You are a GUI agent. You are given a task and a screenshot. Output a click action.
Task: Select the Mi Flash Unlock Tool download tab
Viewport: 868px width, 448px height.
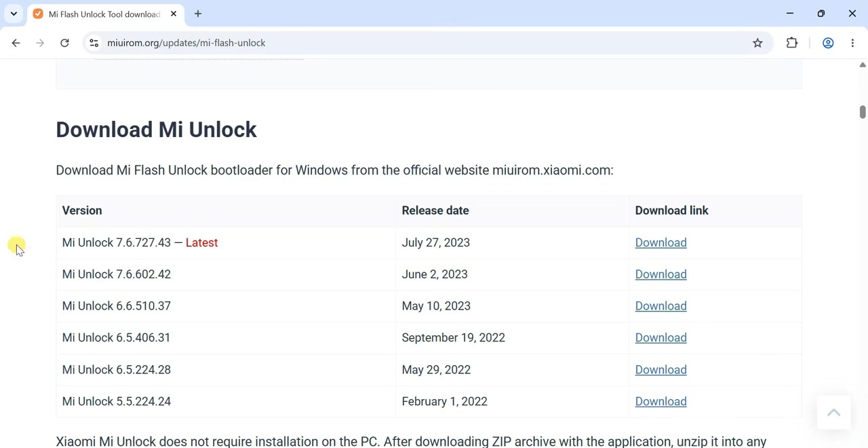coord(104,14)
